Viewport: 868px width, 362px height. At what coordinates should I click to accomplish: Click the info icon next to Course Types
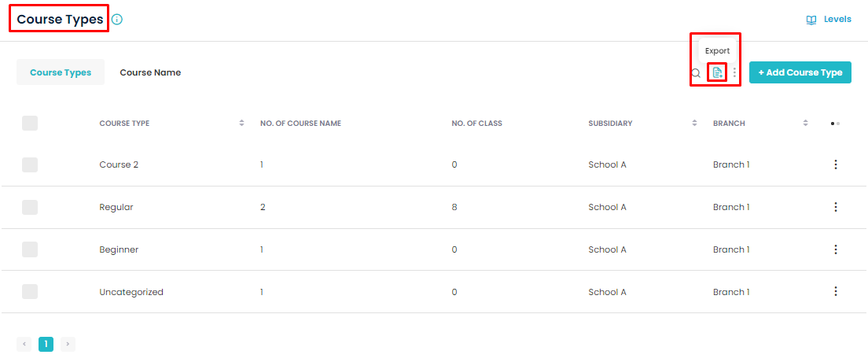point(117,20)
